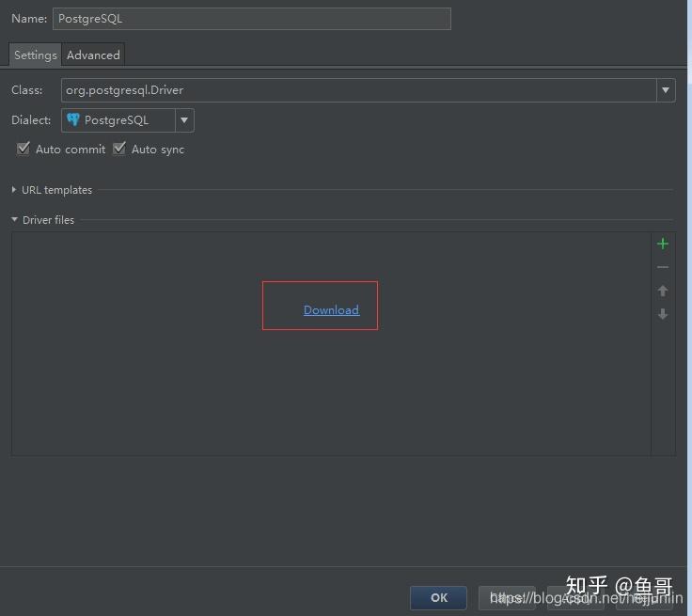This screenshot has width=692, height=616.
Task: Expand the URL templates section
Action: point(14,190)
